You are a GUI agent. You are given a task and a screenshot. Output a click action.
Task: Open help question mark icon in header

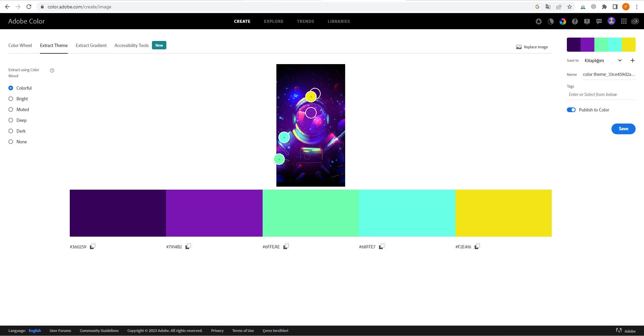[575, 21]
